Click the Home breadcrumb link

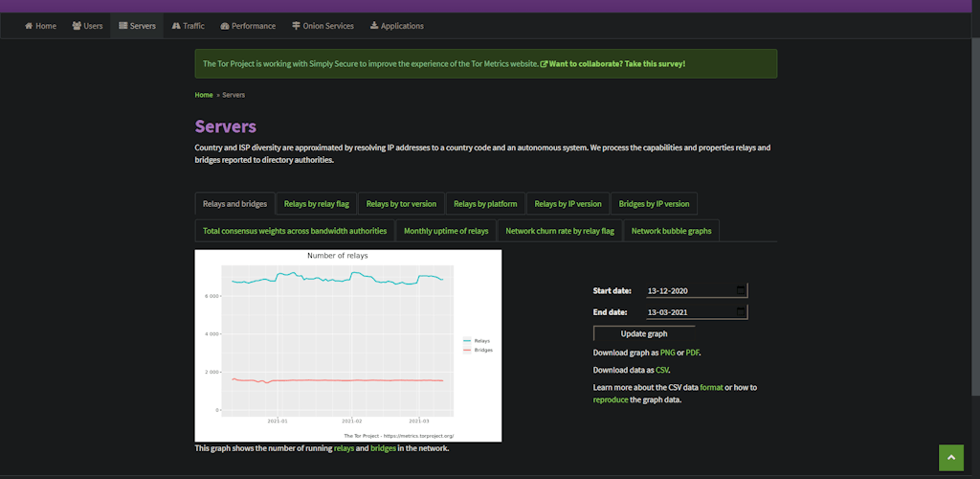[x=204, y=95]
